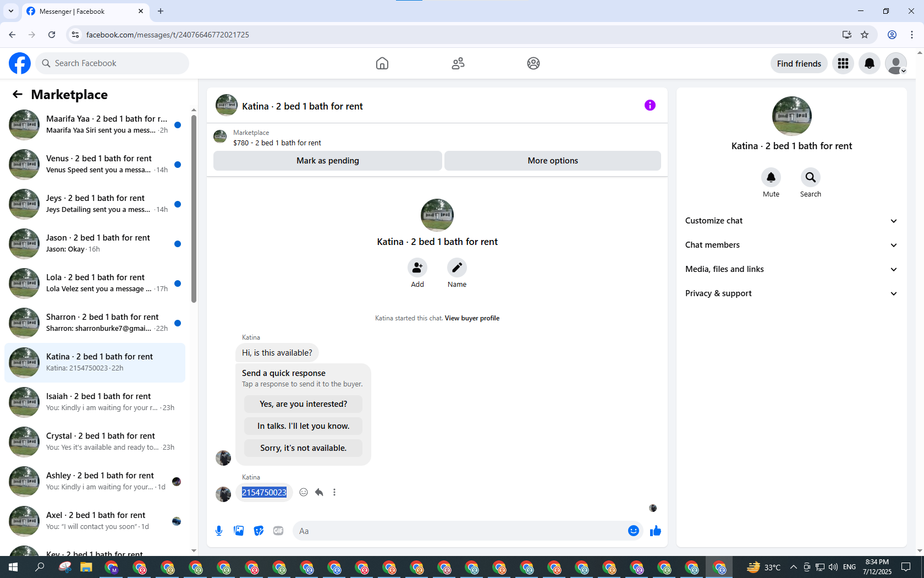Image resolution: width=924 pixels, height=578 pixels.
Task: Click Mark as pending button
Action: point(328,161)
